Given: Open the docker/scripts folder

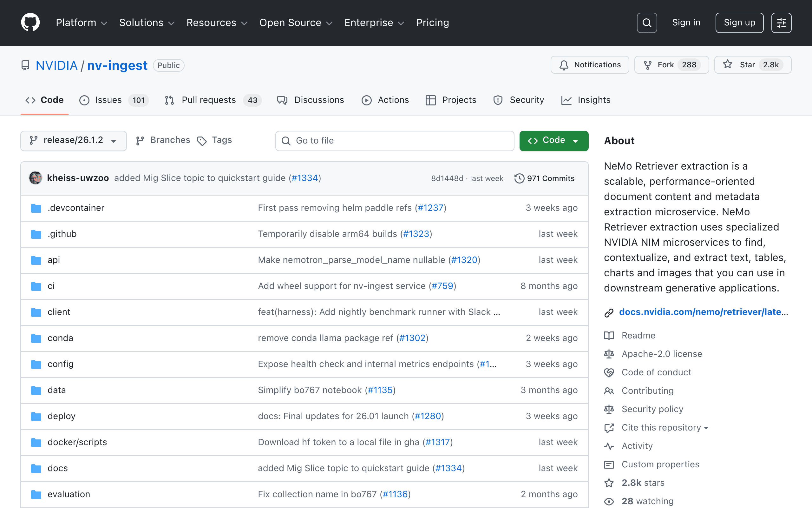Looking at the screenshot, I should click(x=77, y=442).
